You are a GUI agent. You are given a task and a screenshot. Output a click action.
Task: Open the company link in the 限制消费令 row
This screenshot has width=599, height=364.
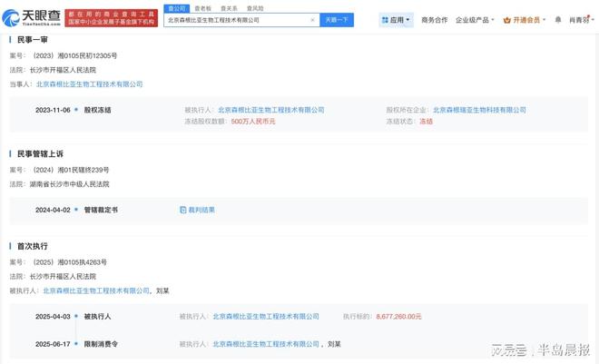(266, 344)
